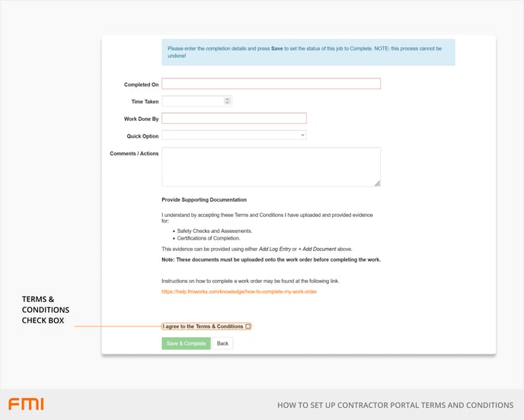This screenshot has height=420, width=524.
Task: Click the Save & Complete button
Action: pyautogui.click(x=186, y=344)
